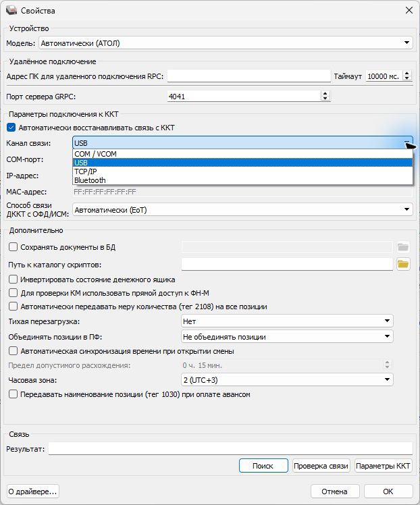The height and width of the screenshot is (505, 420).
Task: Click the disabled database folder icon
Action: pyautogui.click(x=403, y=247)
